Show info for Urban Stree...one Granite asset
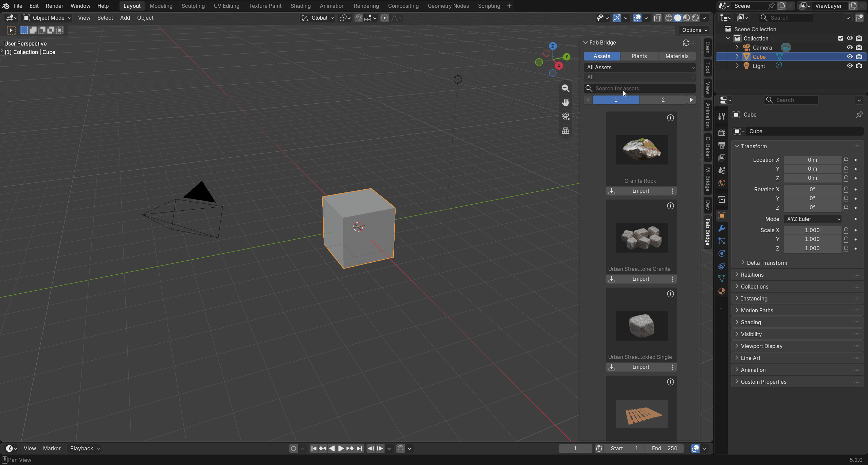 670,206
